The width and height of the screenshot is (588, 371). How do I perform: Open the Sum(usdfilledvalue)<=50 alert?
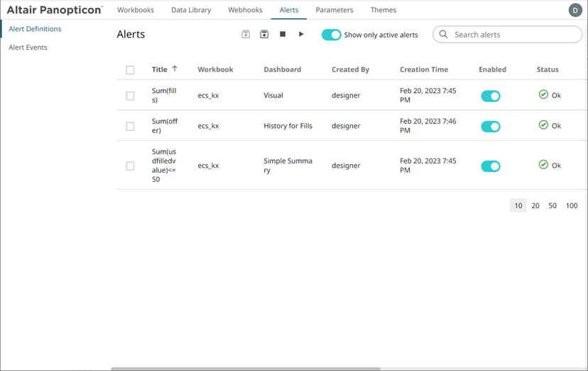point(165,166)
